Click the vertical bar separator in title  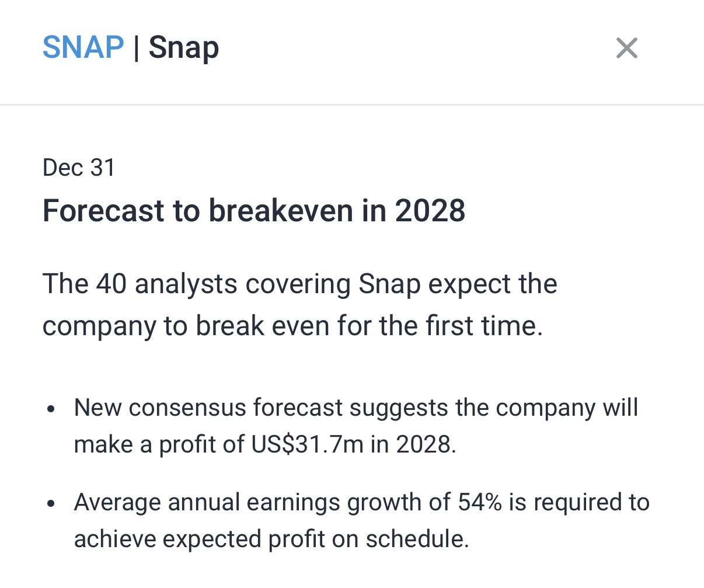click(x=136, y=48)
